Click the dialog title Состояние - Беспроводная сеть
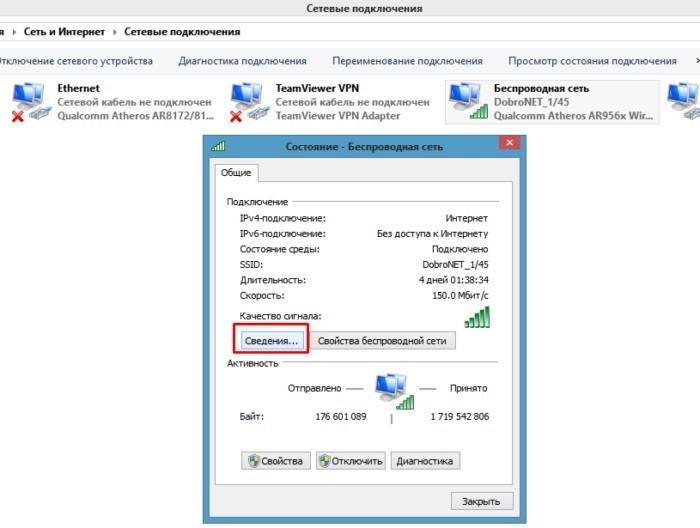The width and height of the screenshot is (700, 528). 364,146
